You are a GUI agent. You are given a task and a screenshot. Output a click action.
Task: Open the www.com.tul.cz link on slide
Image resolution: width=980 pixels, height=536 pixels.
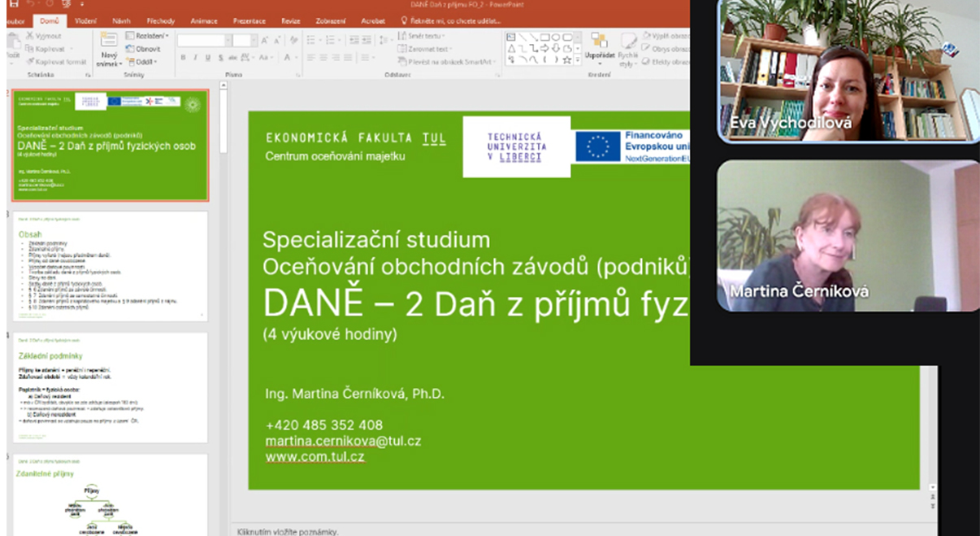point(314,456)
